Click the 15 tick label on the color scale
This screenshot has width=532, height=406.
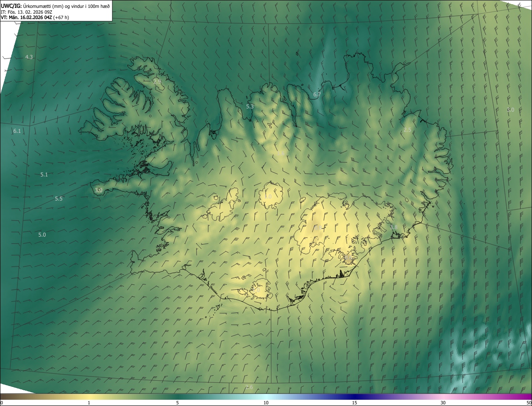[355, 403]
